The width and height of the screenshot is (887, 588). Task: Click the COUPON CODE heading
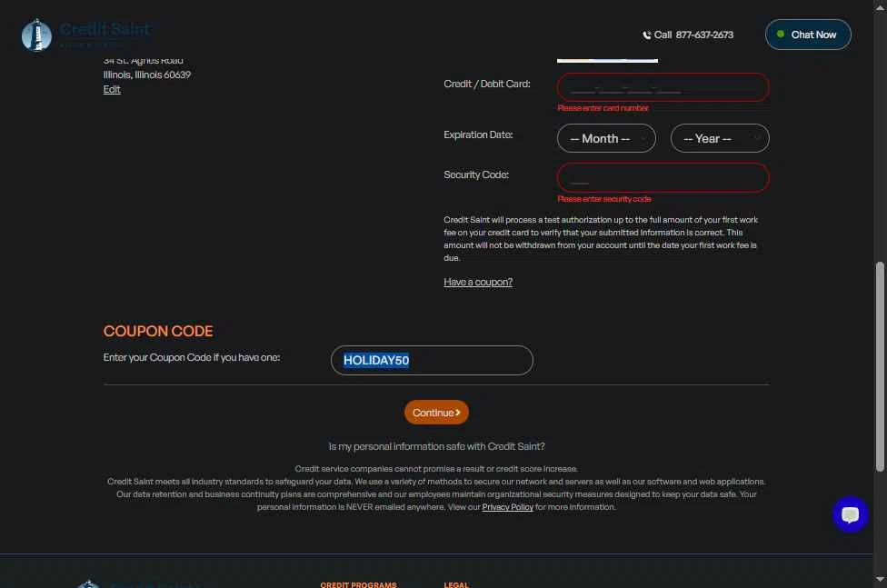[x=158, y=331]
